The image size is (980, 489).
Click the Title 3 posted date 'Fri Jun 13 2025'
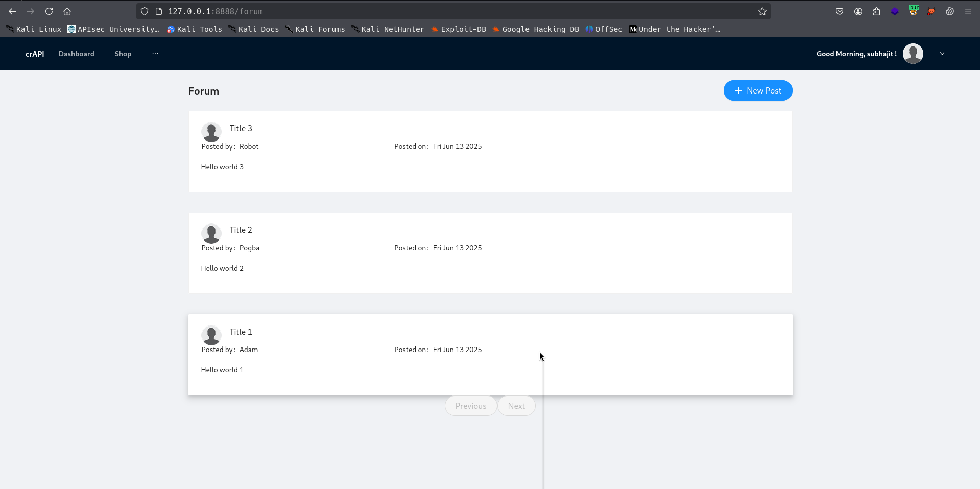[x=457, y=146]
